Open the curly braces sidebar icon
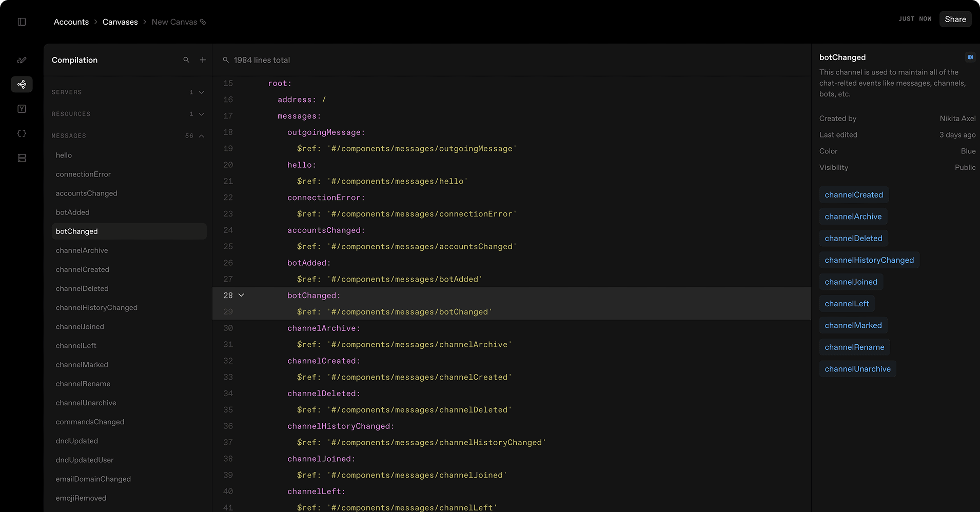The image size is (980, 512). pyautogui.click(x=22, y=133)
